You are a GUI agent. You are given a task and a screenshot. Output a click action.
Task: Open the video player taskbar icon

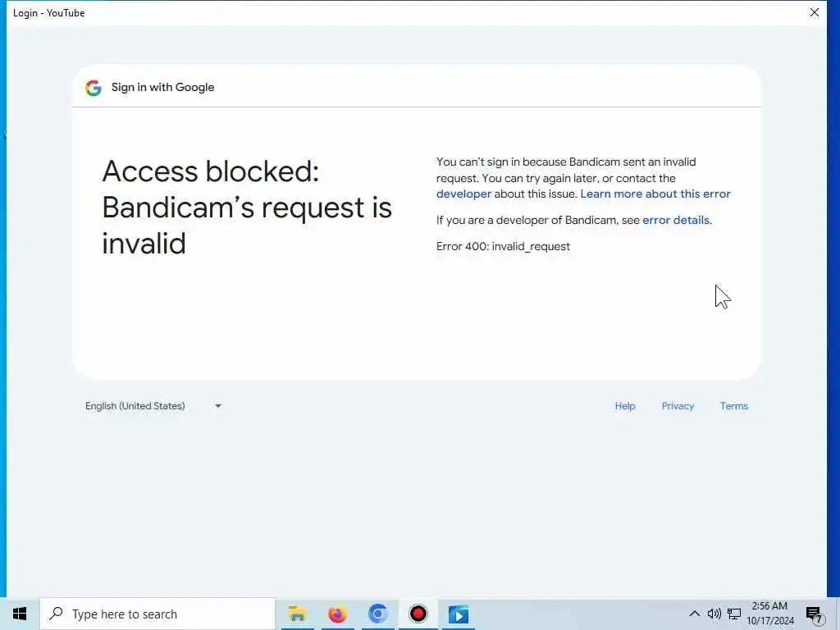pos(458,614)
